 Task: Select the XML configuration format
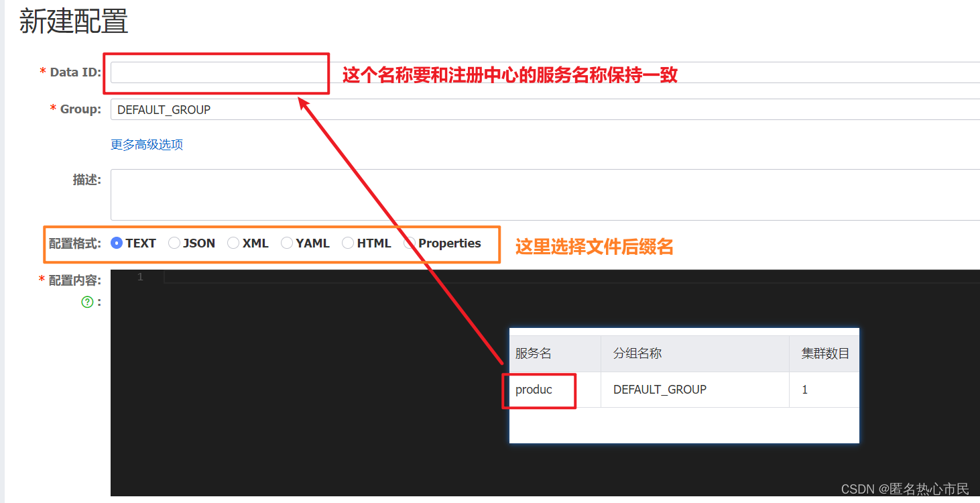[233, 243]
